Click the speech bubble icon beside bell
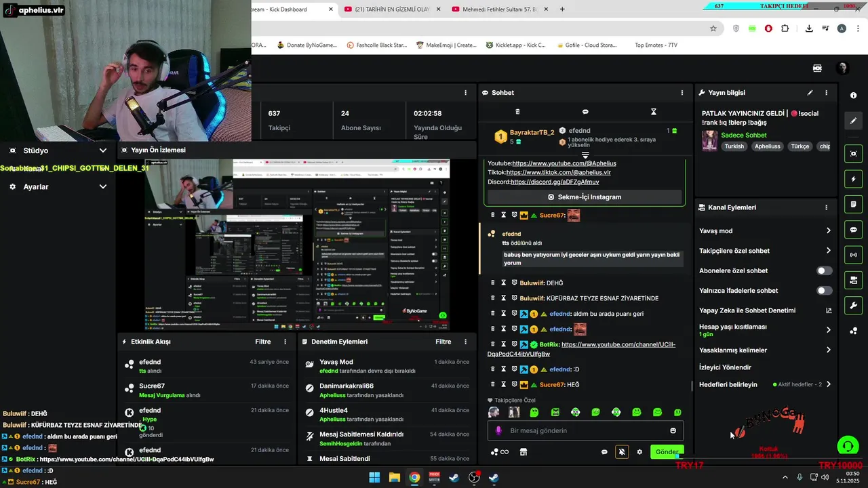 (604, 452)
